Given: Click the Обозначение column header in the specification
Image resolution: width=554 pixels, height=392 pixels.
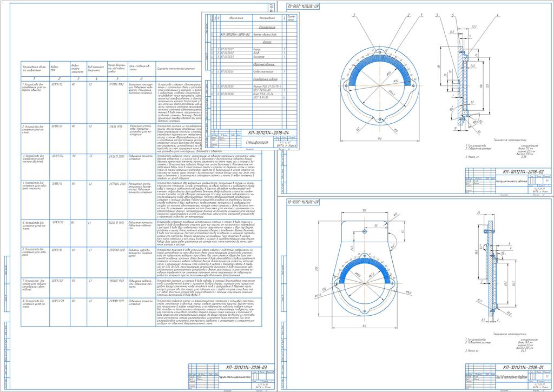Looking at the screenshot, I should [236, 18].
